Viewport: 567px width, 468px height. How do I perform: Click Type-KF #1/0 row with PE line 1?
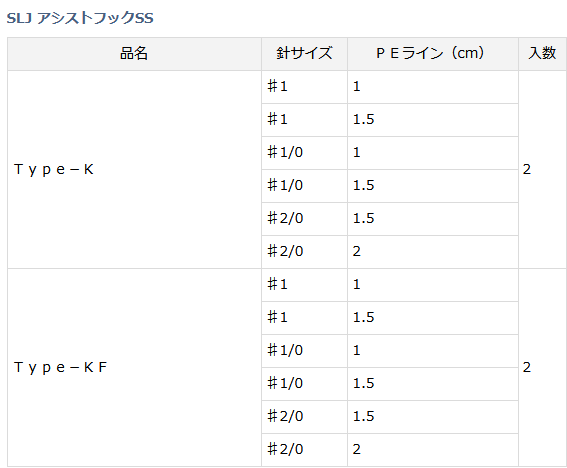point(390,350)
